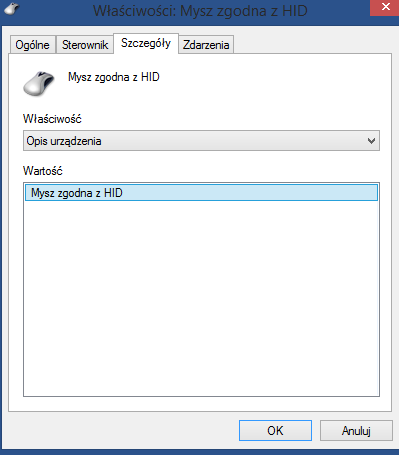Click blank tab strip area right of Zdarzenia
Screen dimensions: 399x455
click(312, 44)
